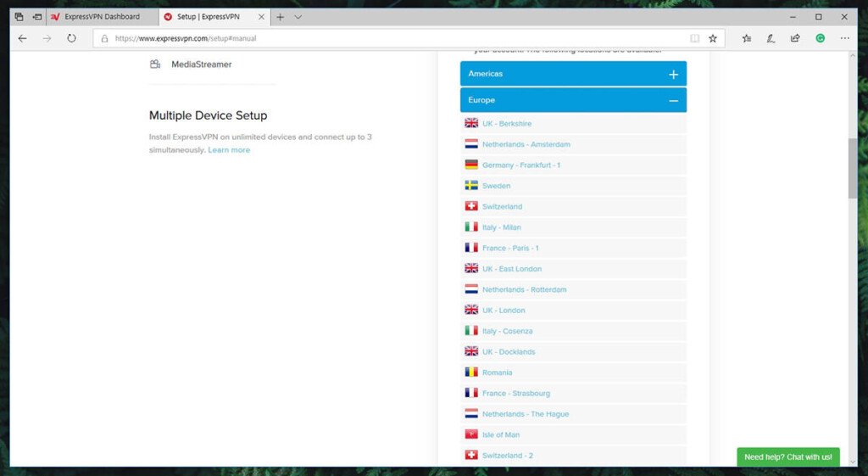
Task: Click the Italian flag beside Milan
Action: (x=471, y=227)
